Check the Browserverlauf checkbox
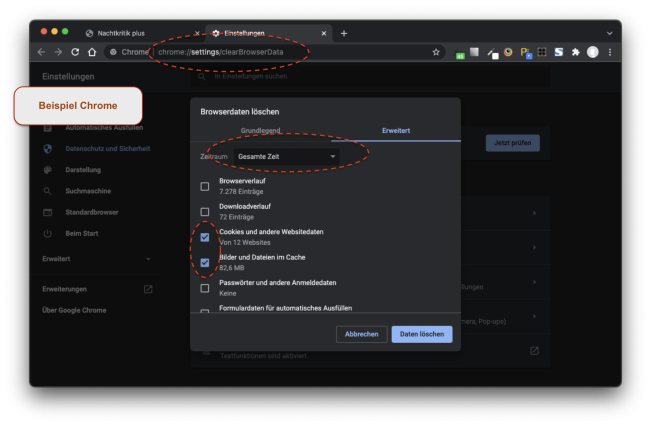This screenshot has height=426, width=651. pos(205,186)
